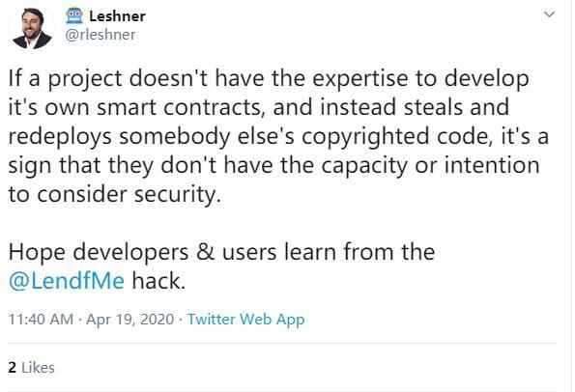Click the word 'hack.' after the mention
This screenshot has width=575, height=392.
pyautogui.click(x=158, y=281)
